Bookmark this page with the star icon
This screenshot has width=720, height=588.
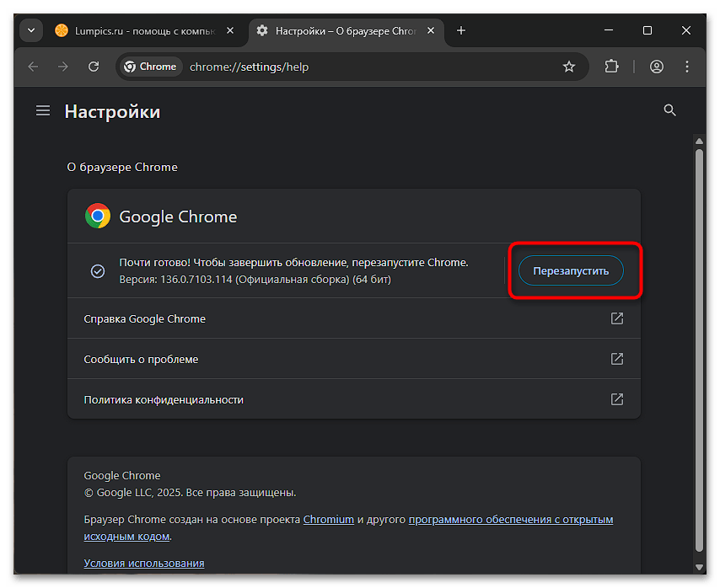pos(569,67)
